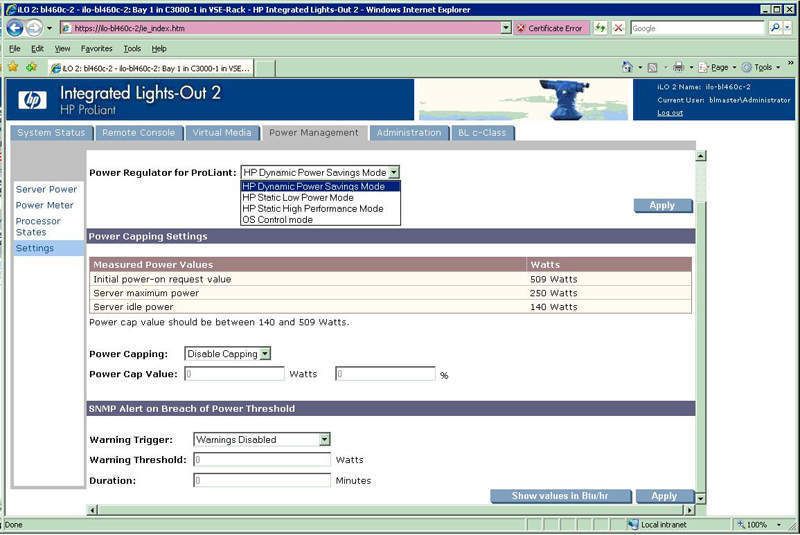Select HP Static High Performance Mode option
The height and width of the screenshot is (535, 800).
[x=320, y=209]
